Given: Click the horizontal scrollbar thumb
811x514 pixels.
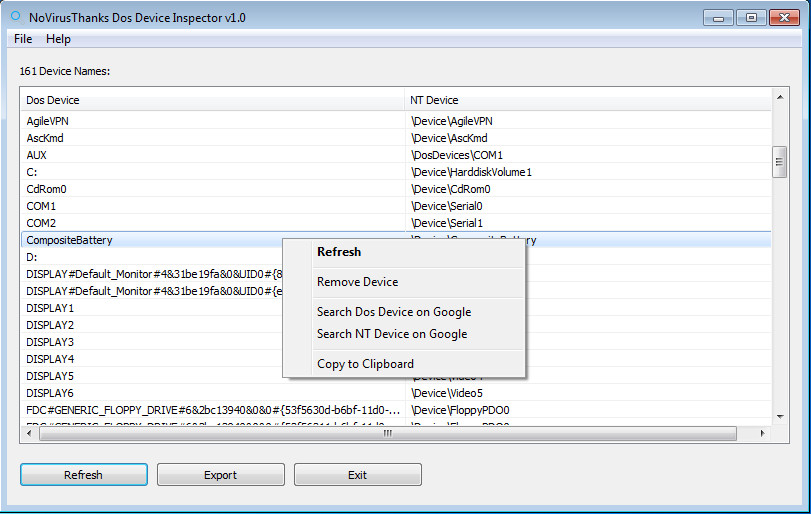Looking at the screenshot, I should coord(388,433).
